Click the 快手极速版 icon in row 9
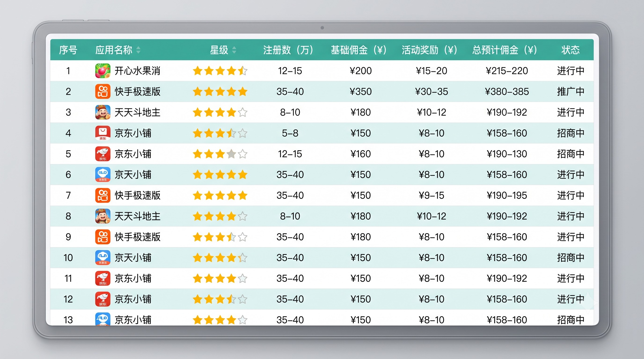 pyautogui.click(x=103, y=237)
